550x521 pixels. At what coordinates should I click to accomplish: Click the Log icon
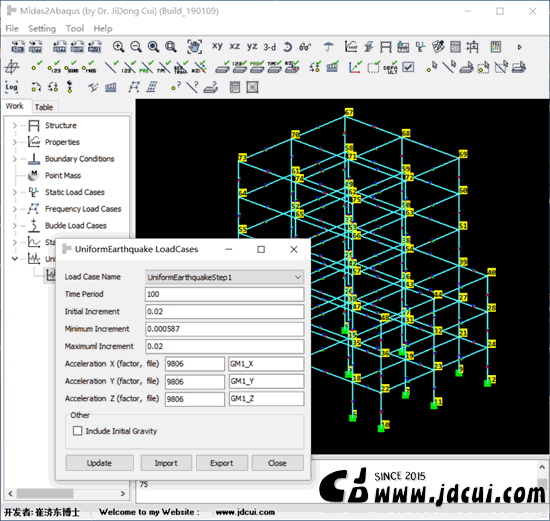pos(12,87)
